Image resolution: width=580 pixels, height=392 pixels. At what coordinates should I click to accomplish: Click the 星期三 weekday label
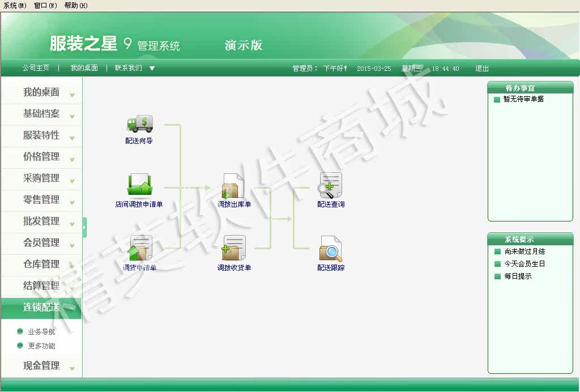click(x=411, y=69)
